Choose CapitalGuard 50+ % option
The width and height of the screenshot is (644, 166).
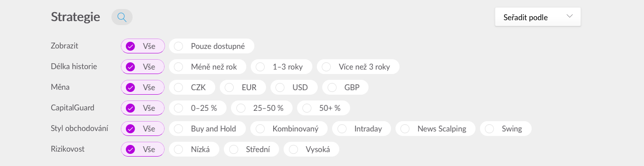pos(324,108)
